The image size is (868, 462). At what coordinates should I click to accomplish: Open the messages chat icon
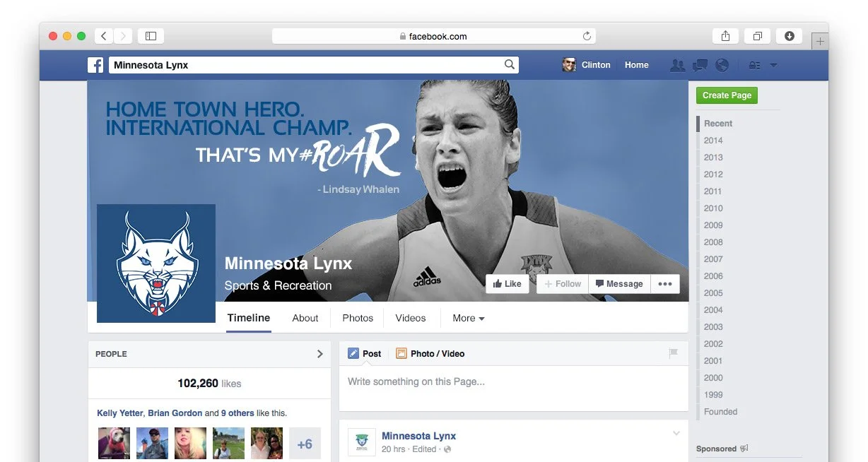(700, 65)
